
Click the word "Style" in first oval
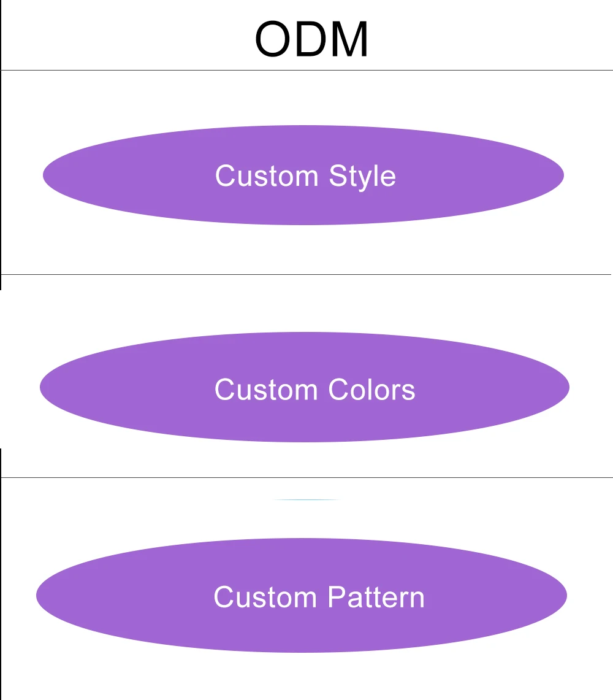[362, 177]
